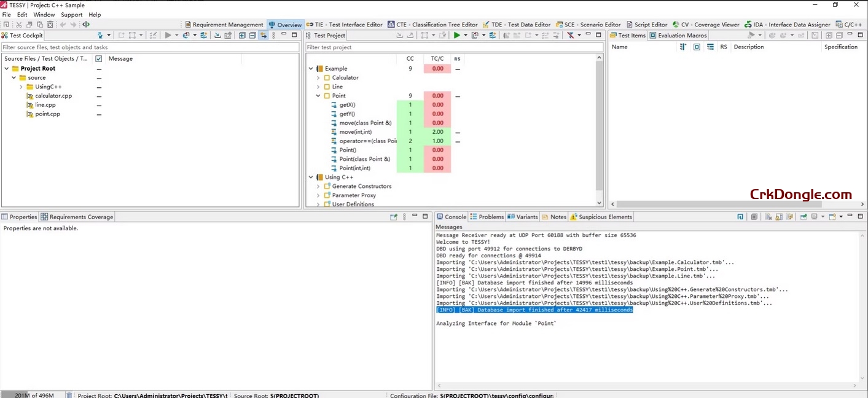Launch the SCE Scenario Editor

point(588,25)
